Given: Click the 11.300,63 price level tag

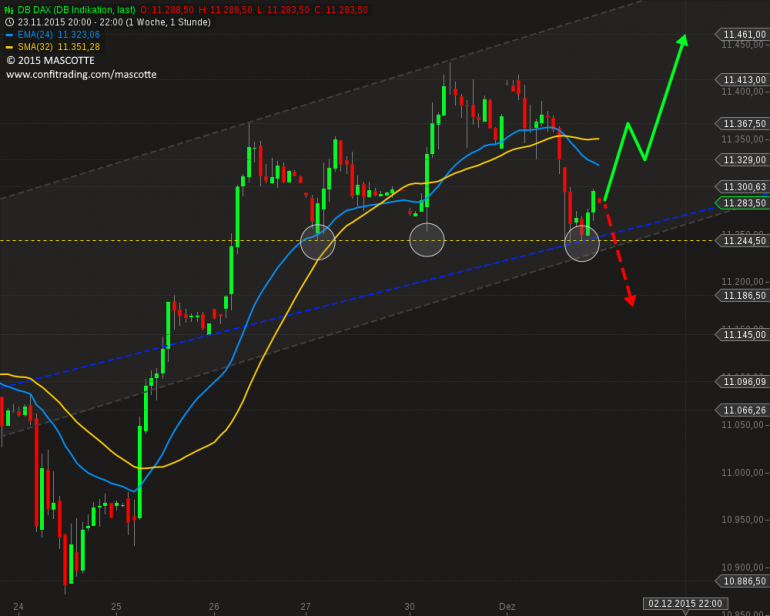Looking at the screenshot, I should click(741, 187).
